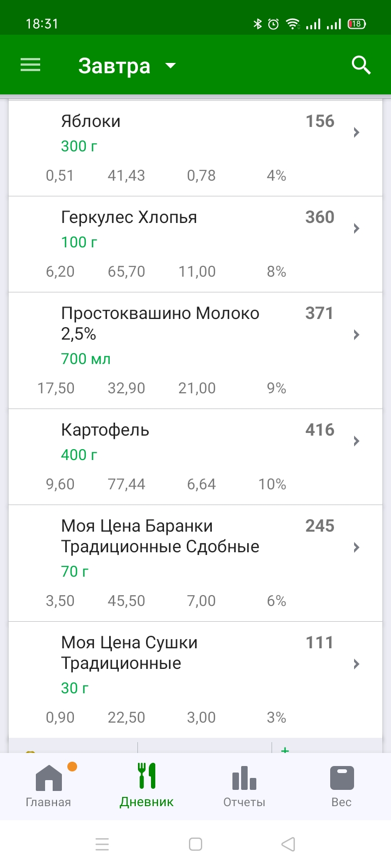Open the hamburger menu

(x=30, y=66)
